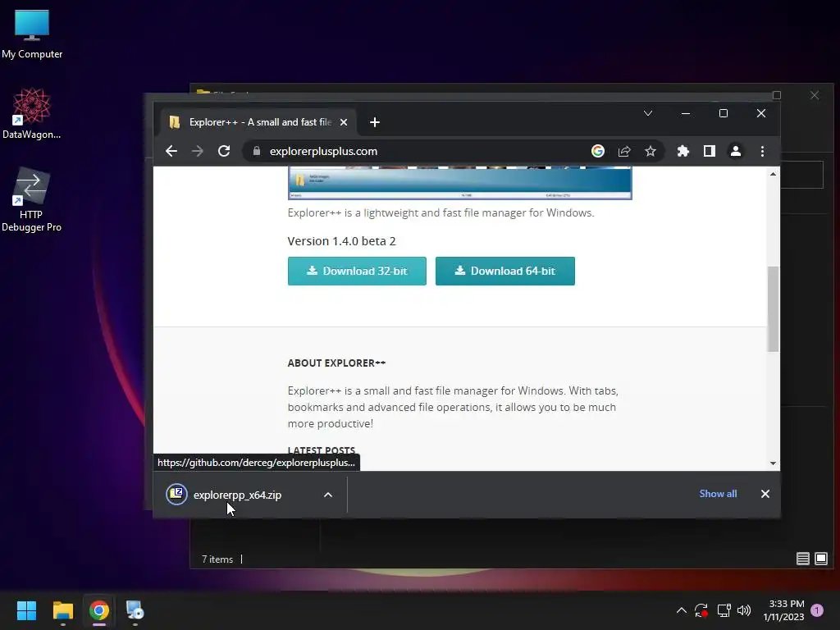This screenshot has width=840, height=630.
Task: Click the 7 items status text
Action: tap(217, 559)
